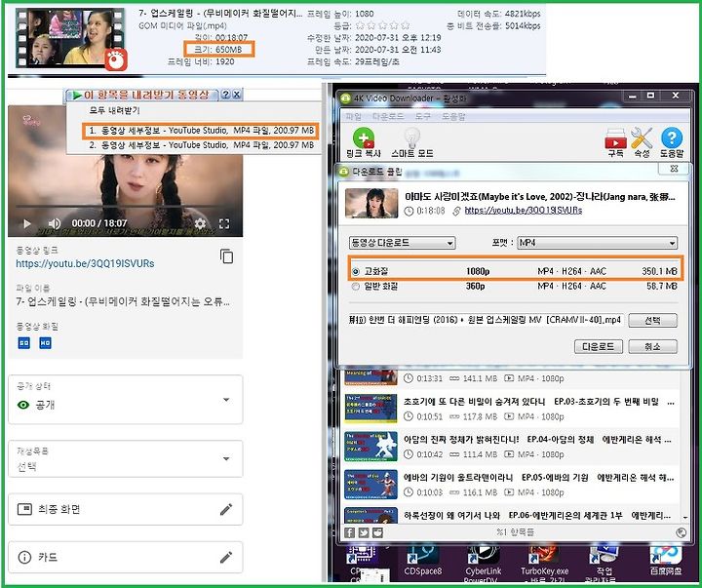Open the blue Help question mark icon
702x588 pixels.
point(672,138)
